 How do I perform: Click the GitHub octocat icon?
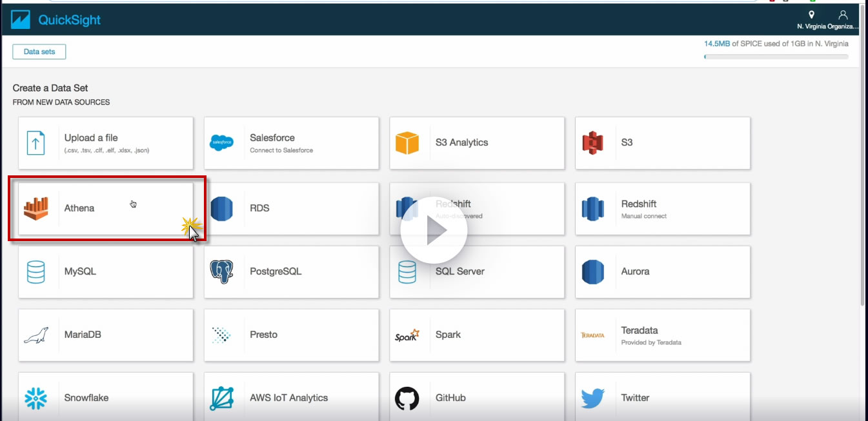pos(407,398)
